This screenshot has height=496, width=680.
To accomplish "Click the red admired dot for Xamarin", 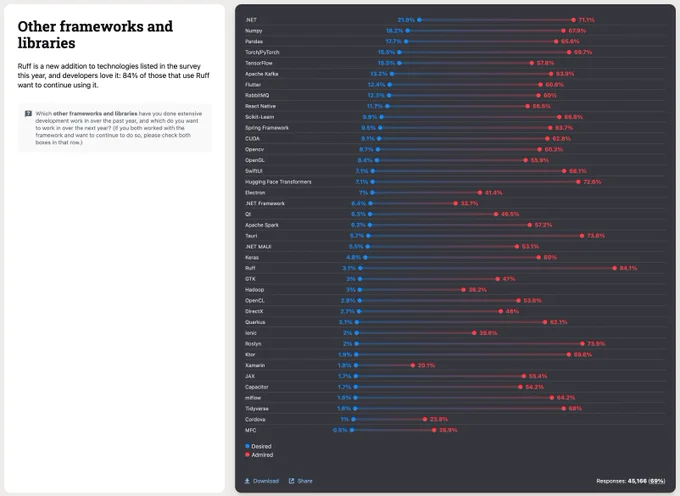I will tap(412, 365).
